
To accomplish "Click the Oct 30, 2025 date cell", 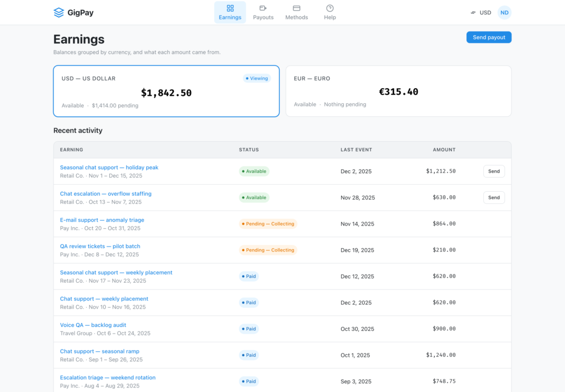I will coord(357,329).
